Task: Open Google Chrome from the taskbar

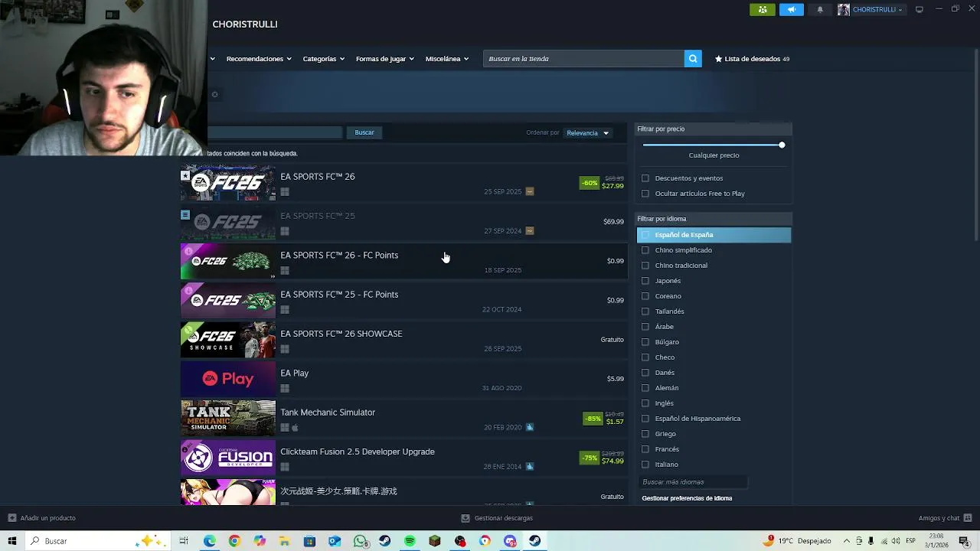Action: [234, 541]
